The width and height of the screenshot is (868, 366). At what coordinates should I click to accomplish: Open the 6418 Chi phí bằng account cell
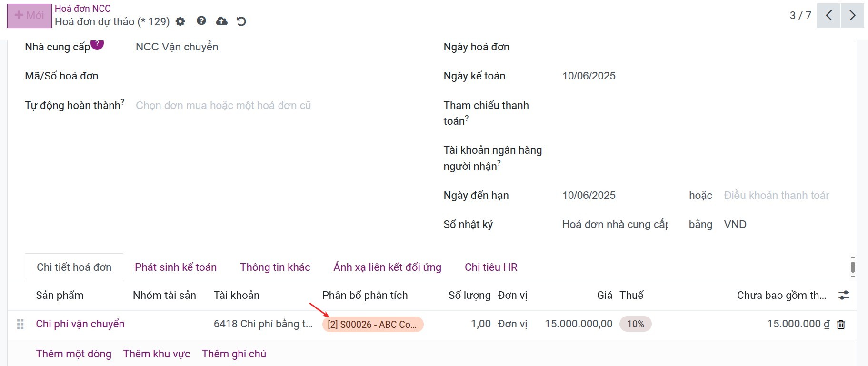pos(263,325)
